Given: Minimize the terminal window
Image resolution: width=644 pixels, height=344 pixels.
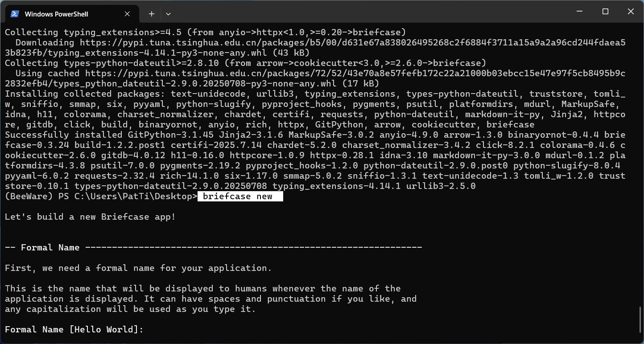Looking at the screenshot, I should pos(580,12).
